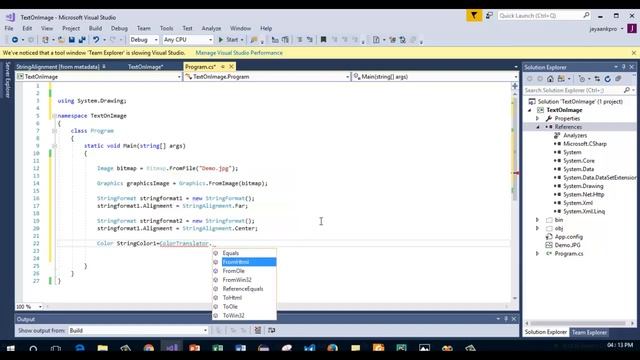Open the Build menu
The width and height of the screenshot is (640, 360).
(x=95, y=28)
